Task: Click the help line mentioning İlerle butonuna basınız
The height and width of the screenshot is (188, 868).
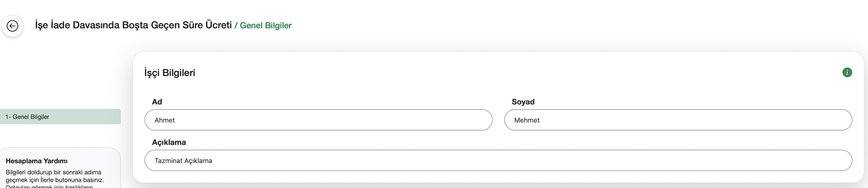Action: pyautogui.click(x=55, y=180)
